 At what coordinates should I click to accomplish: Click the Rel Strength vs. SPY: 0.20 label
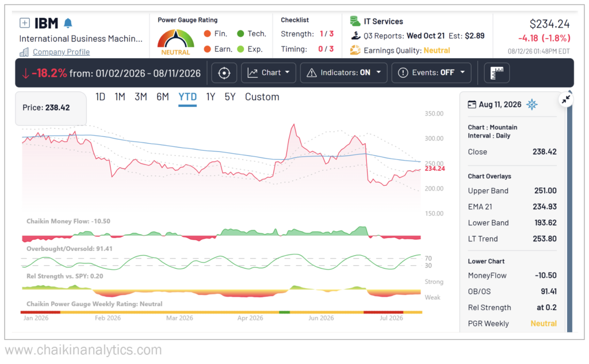[64, 276]
